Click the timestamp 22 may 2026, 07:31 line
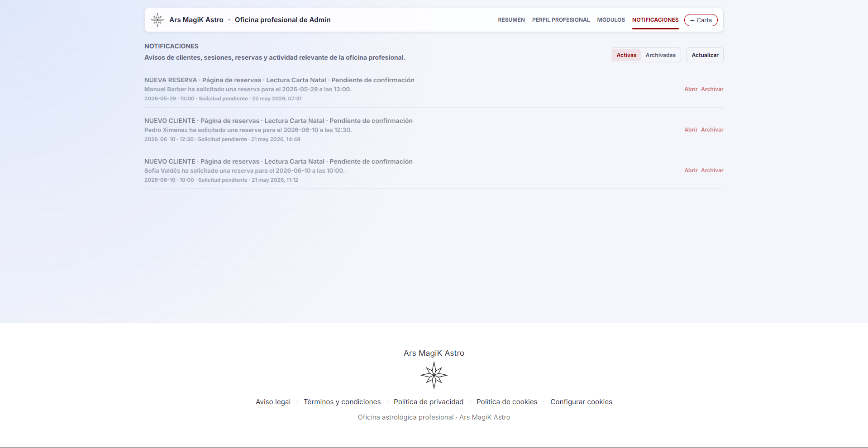868x448 pixels. [223, 99]
